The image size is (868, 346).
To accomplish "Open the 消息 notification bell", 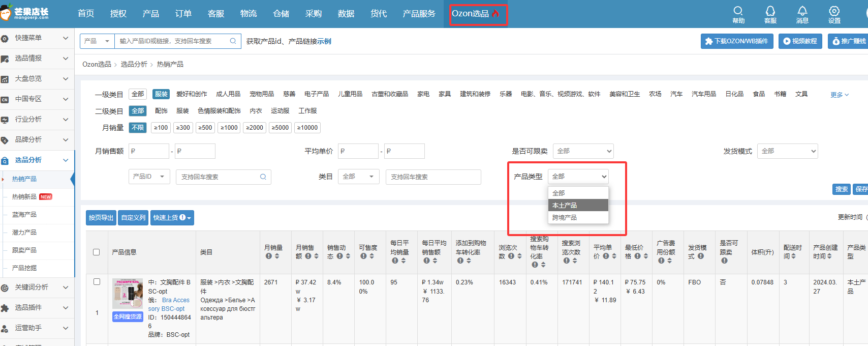I will pos(802,11).
